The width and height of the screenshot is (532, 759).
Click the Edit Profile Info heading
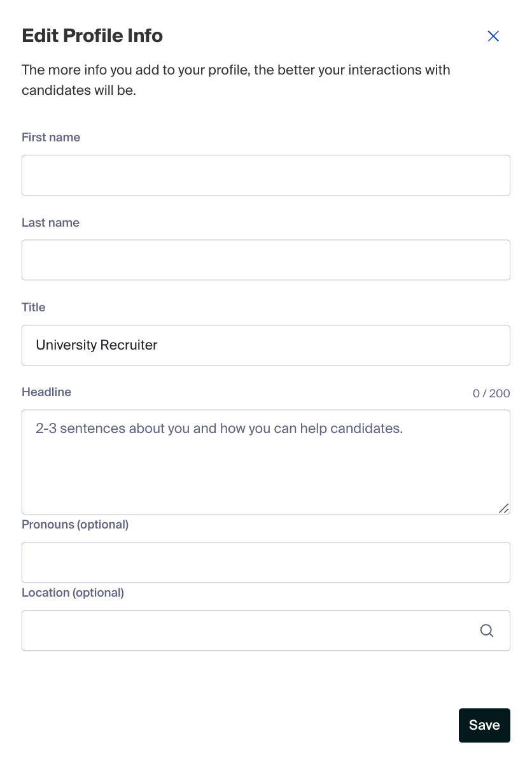click(x=92, y=36)
